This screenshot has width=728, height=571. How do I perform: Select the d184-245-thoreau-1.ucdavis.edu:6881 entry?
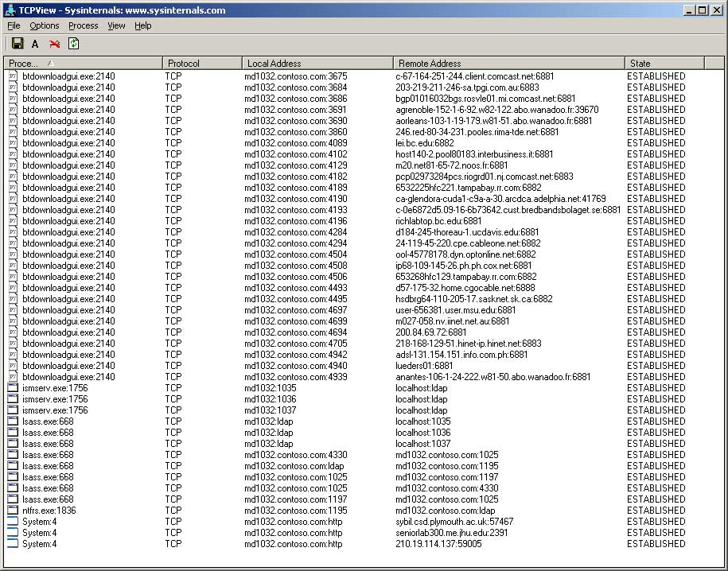click(468, 232)
